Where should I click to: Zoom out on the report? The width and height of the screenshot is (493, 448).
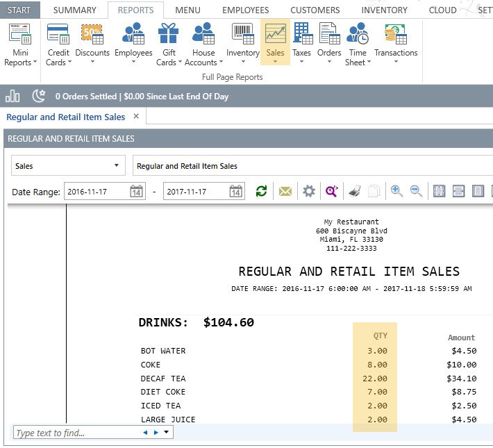pos(417,192)
